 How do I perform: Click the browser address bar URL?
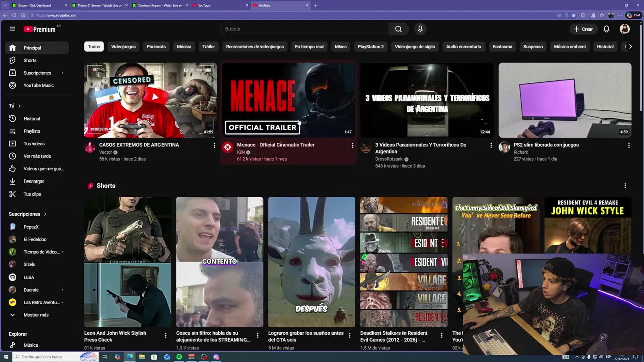click(56, 15)
